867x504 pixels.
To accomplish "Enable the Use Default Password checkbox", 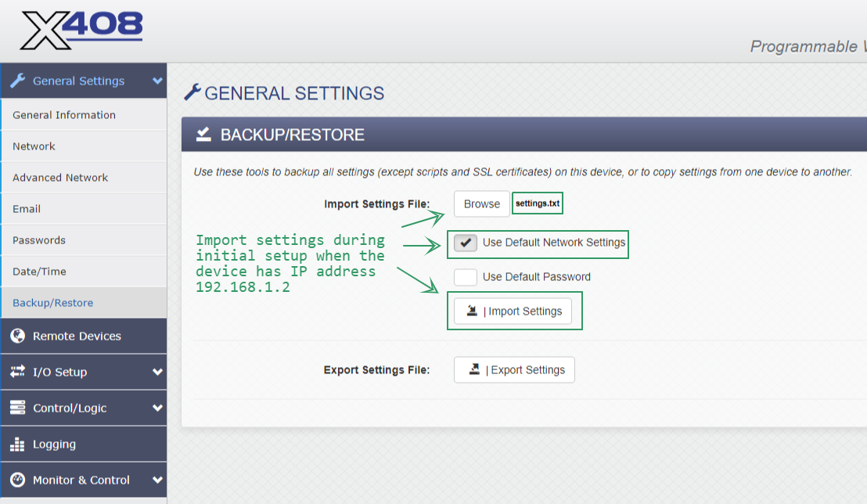I will click(x=466, y=277).
